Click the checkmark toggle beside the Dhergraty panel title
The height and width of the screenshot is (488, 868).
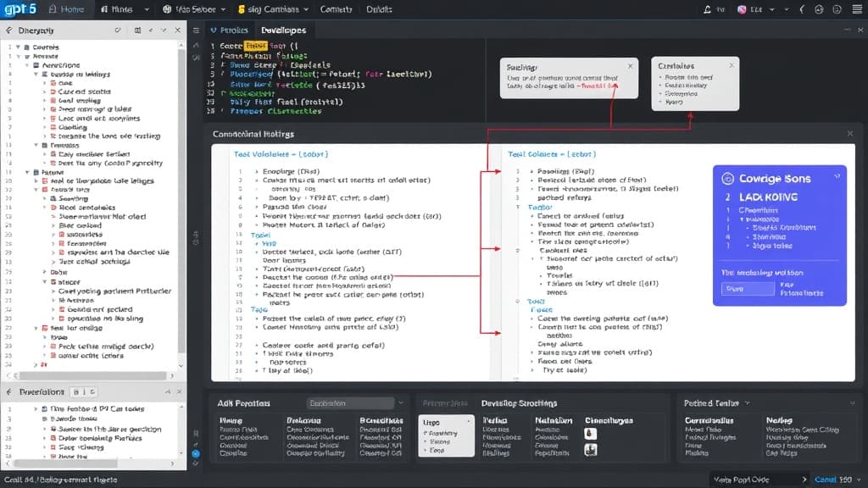tap(118, 30)
